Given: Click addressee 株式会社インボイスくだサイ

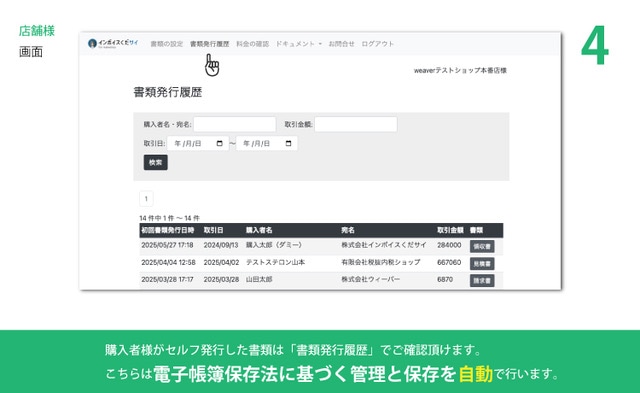Looking at the screenshot, I should tap(384, 245).
